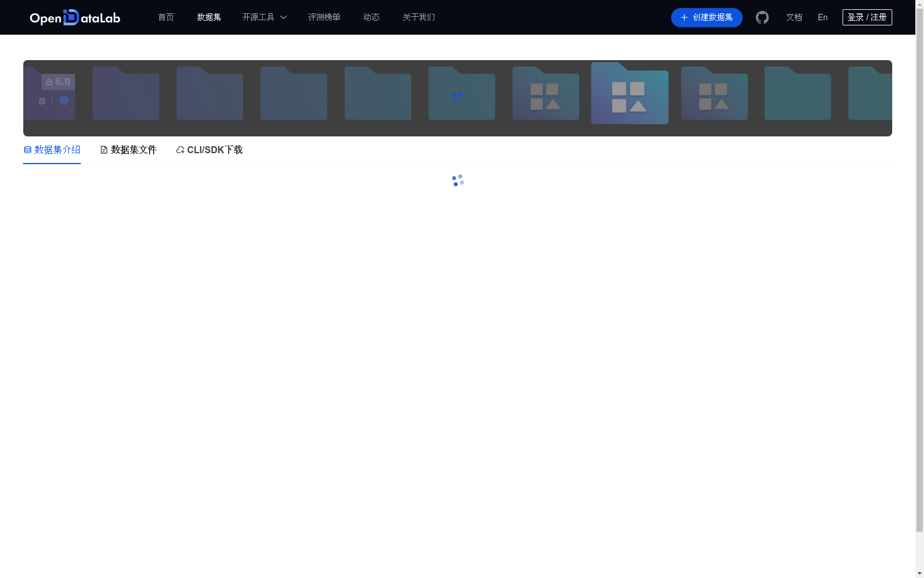The width and height of the screenshot is (924, 578).
Task: Open the highlighted teal dataset folder preview
Action: click(629, 94)
